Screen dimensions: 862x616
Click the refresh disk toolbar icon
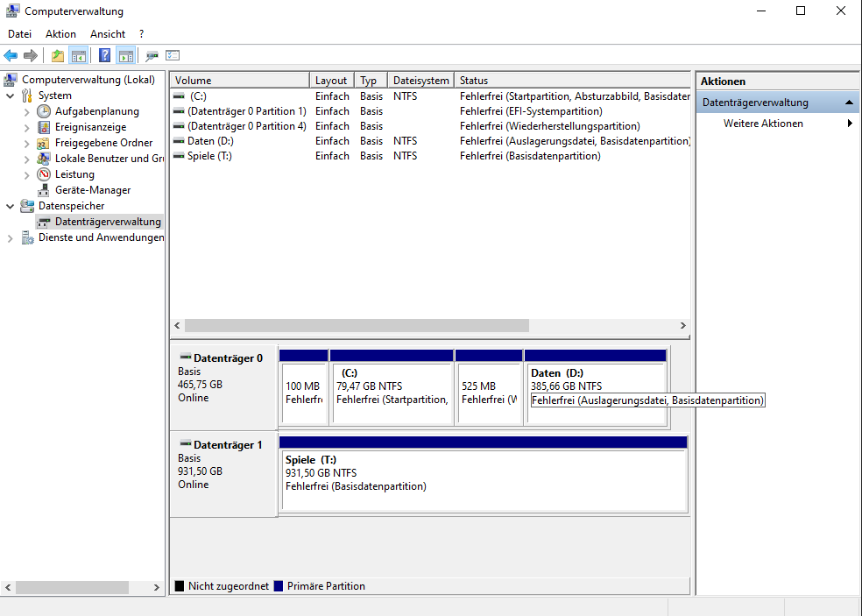point(152,55)
